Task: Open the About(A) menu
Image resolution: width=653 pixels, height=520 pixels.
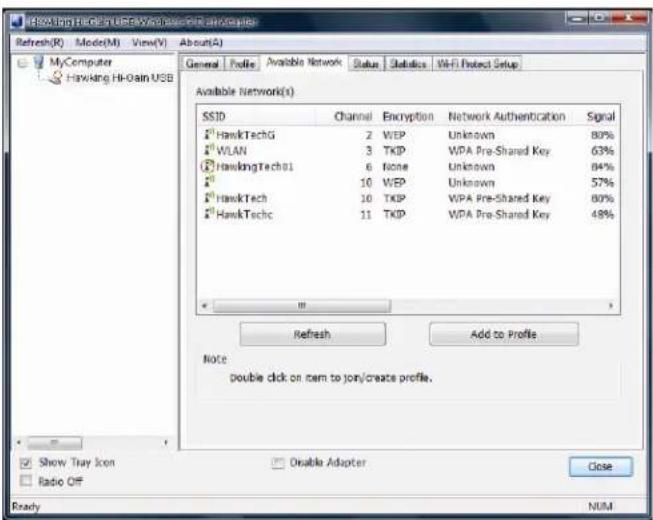Action: pos(201,42)
